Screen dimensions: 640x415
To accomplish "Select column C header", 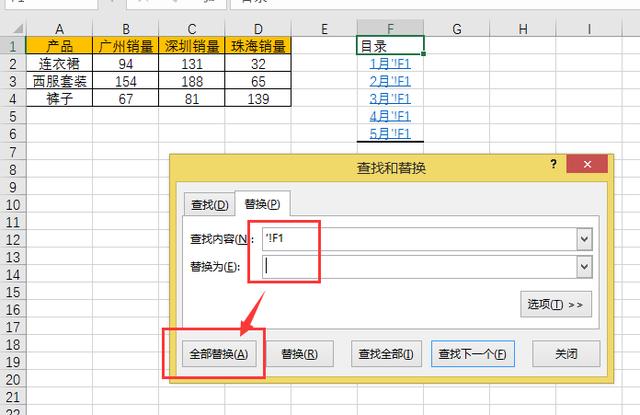I will pos(192,29).
